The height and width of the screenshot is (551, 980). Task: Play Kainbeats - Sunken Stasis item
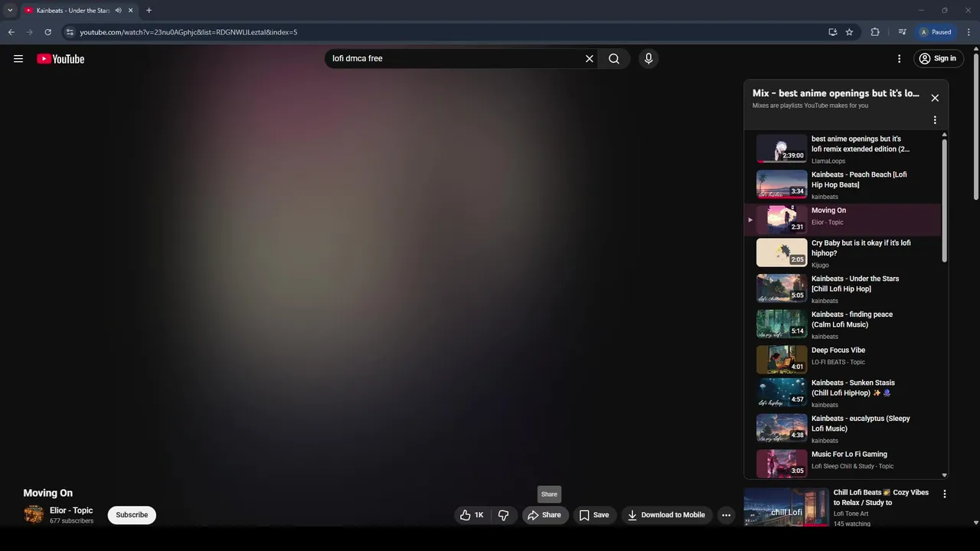pos(842,393)
